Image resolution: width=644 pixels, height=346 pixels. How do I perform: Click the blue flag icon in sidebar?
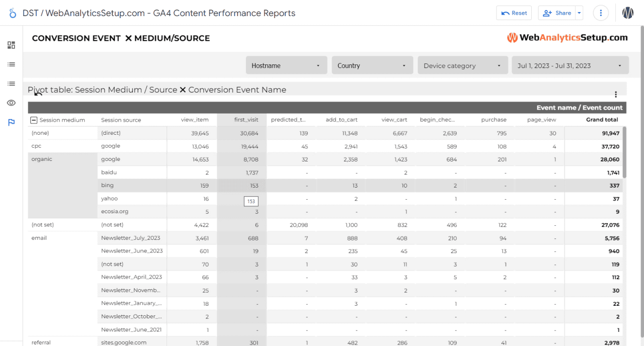coord(11,122)
